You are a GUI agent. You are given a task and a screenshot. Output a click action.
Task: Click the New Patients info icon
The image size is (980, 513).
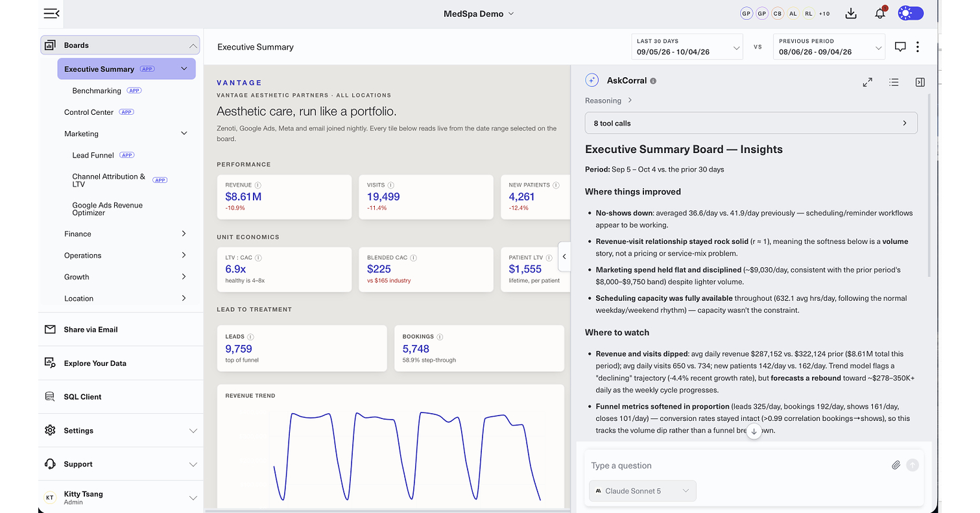[556, 185]
